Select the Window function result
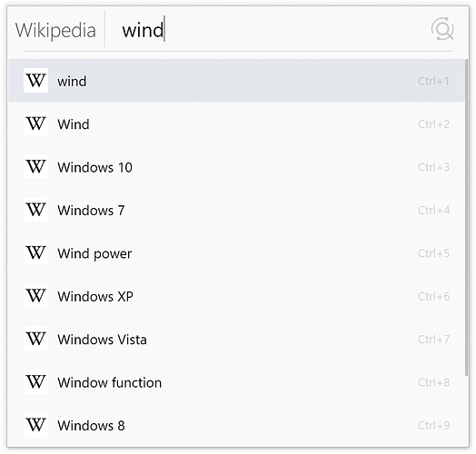Viewport: 476px width, 454px height. point(236,382)
